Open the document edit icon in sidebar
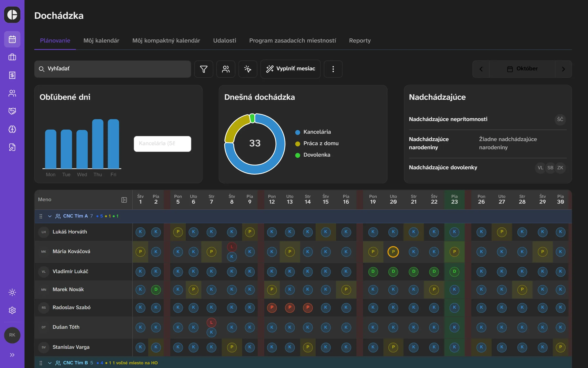The width and height of the screenshot is (588, 368). pyautogui.click(x=12, y=147)
